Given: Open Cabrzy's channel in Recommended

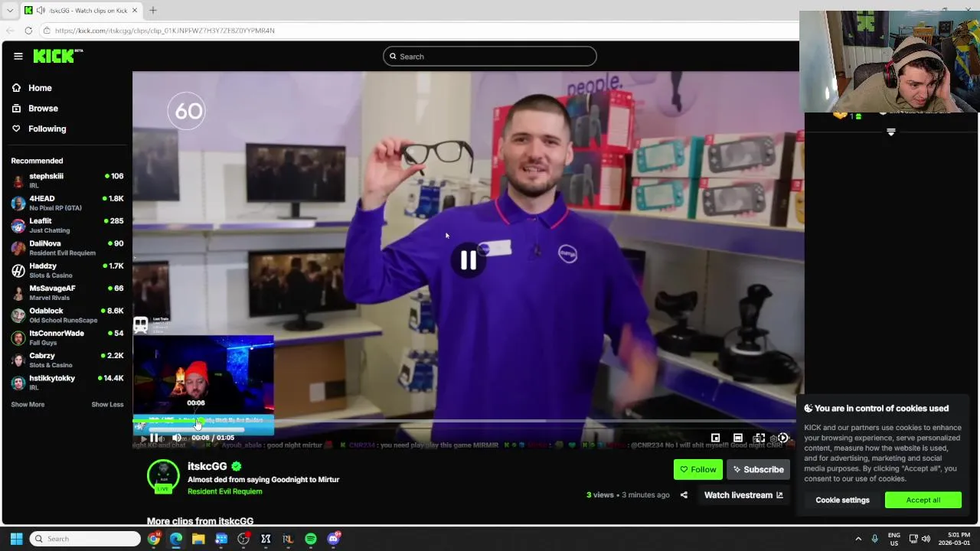Looking at the screenshot, I should tap(67, 360).
